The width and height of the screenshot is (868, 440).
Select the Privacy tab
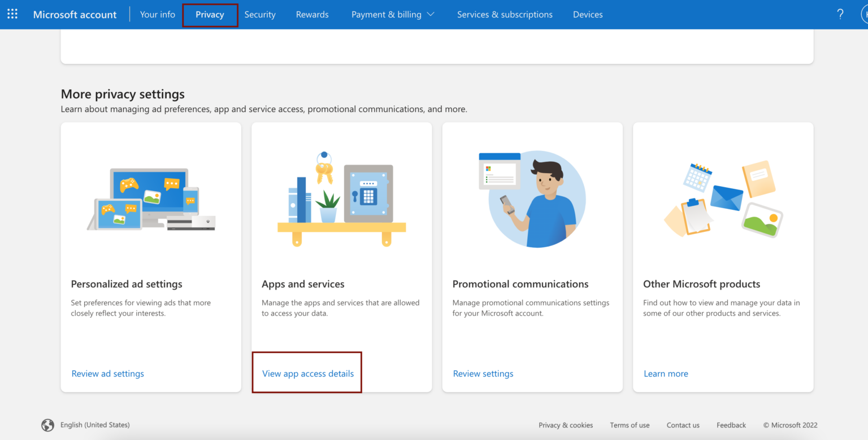[210, 15]
